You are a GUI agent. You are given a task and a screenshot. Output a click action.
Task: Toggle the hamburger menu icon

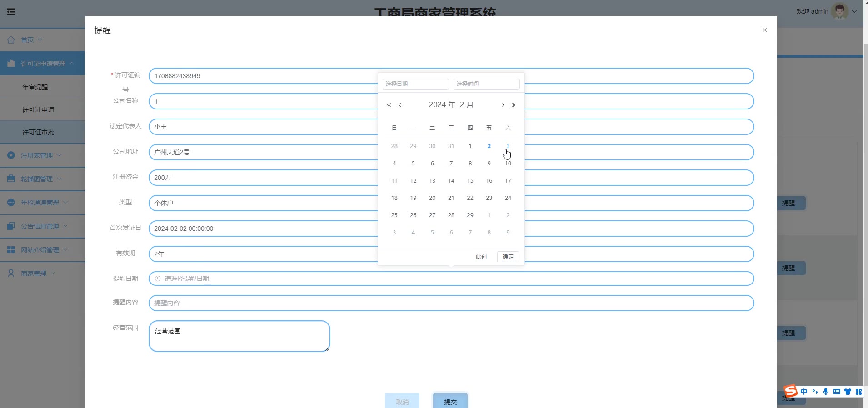pyautogui.click(x=11, y=12)
